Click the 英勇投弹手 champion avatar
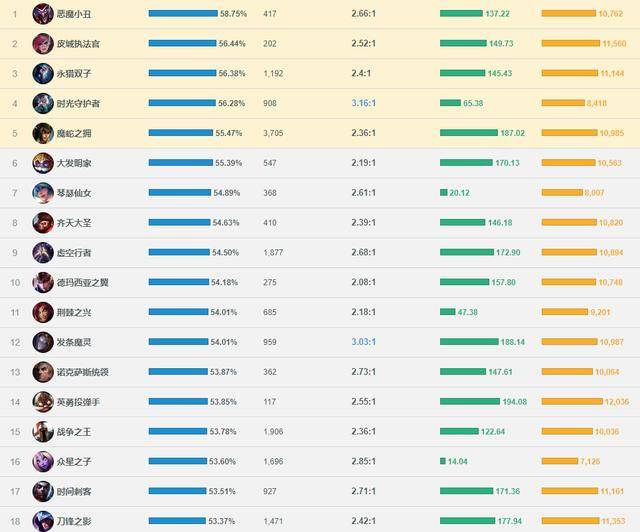Viewport: 640px width, 532px height. 43,402
